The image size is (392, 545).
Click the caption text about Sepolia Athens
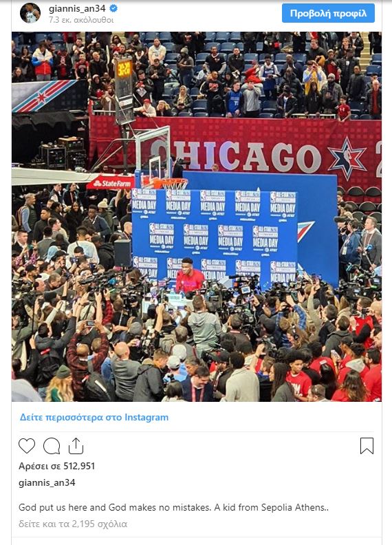coord(173,507)
